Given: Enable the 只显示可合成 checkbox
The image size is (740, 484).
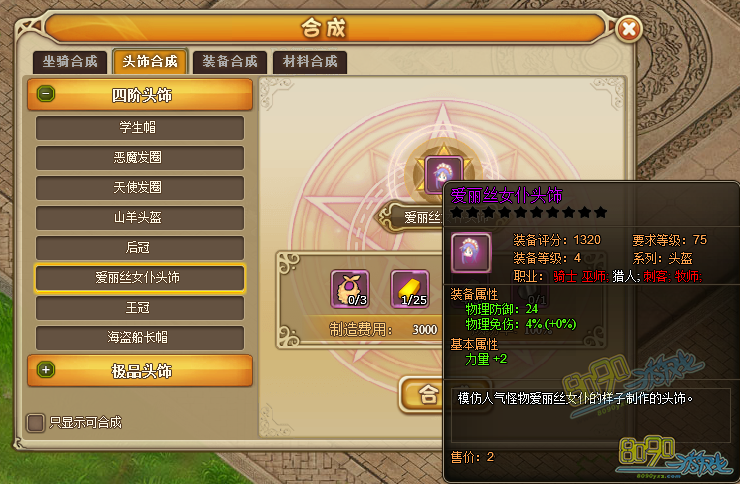Looking at the screenshot, I should (35, 423).
